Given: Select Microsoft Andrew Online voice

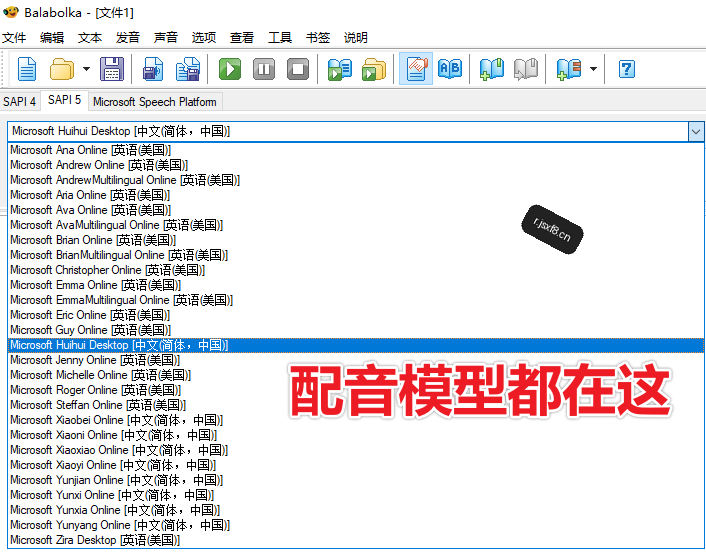Looking at the screenshot, I should (x=356, y=165).
